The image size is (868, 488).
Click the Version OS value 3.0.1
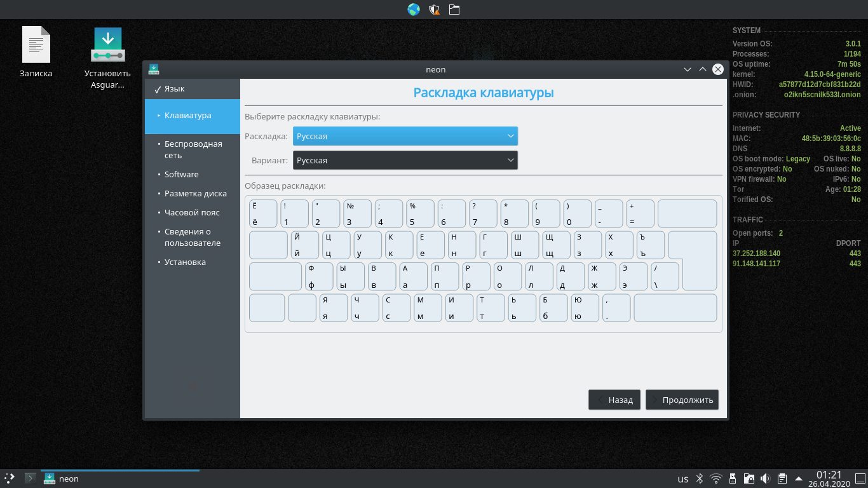(x=853, y=44)
